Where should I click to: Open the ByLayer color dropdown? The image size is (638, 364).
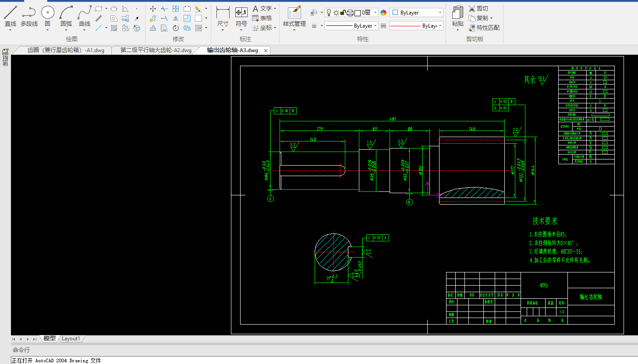click(x=440, y=13)
